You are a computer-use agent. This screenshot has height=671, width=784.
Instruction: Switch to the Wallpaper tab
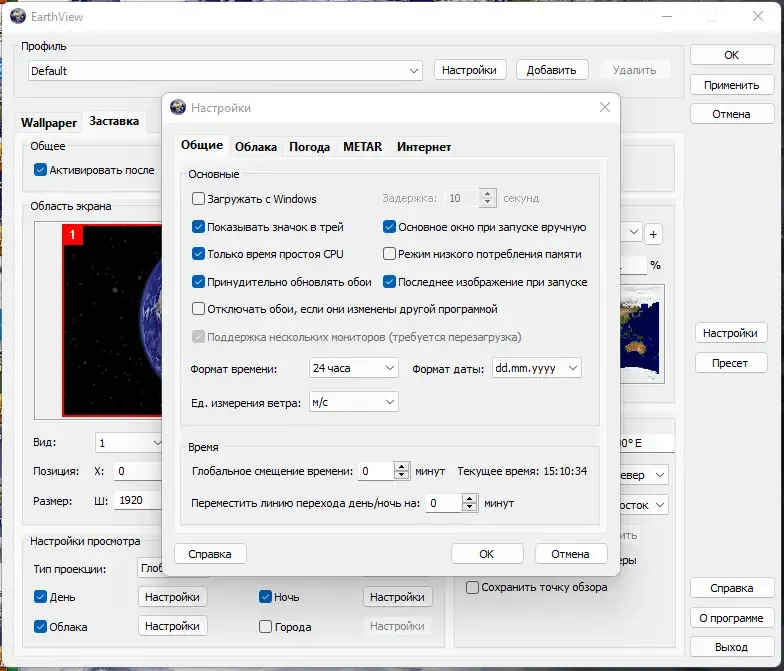pyautogui.click(x=49, y=122)
